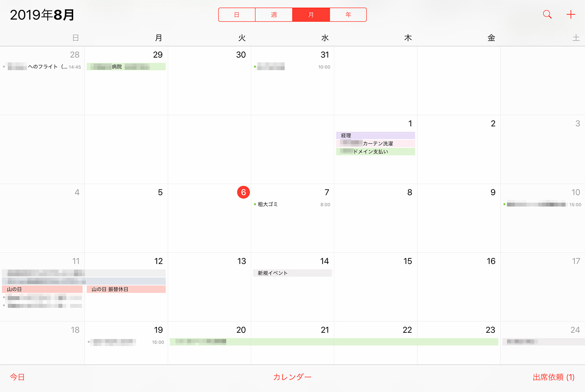Screen dimensions: 585x392
Task: Jump to today with 今日 button
Action: 18,377
